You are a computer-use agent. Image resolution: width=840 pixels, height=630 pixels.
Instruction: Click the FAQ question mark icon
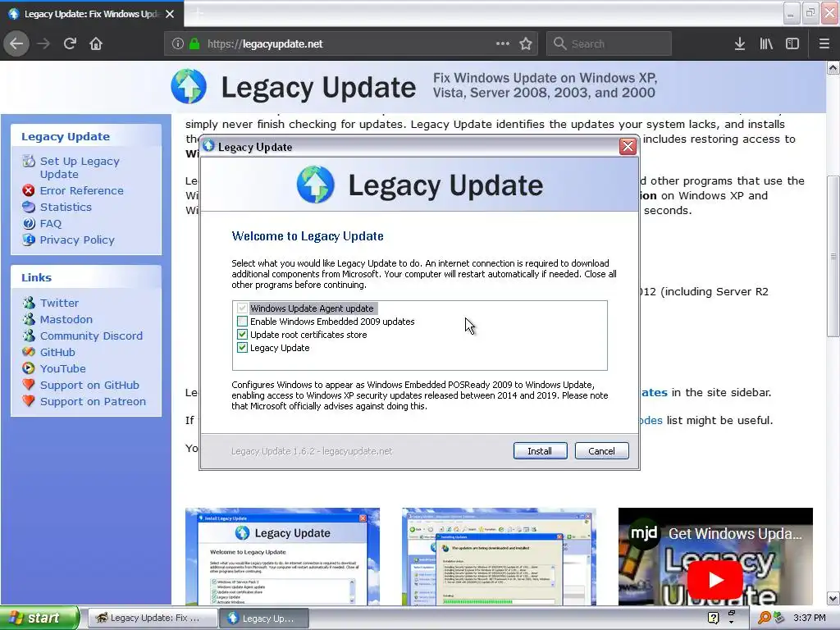pos(29,223)
